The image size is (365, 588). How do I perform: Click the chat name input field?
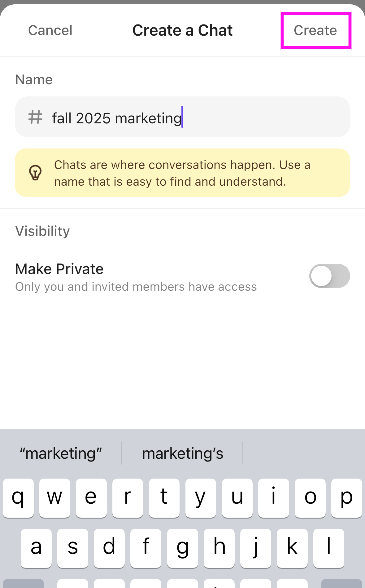click(x=198, y=117)
